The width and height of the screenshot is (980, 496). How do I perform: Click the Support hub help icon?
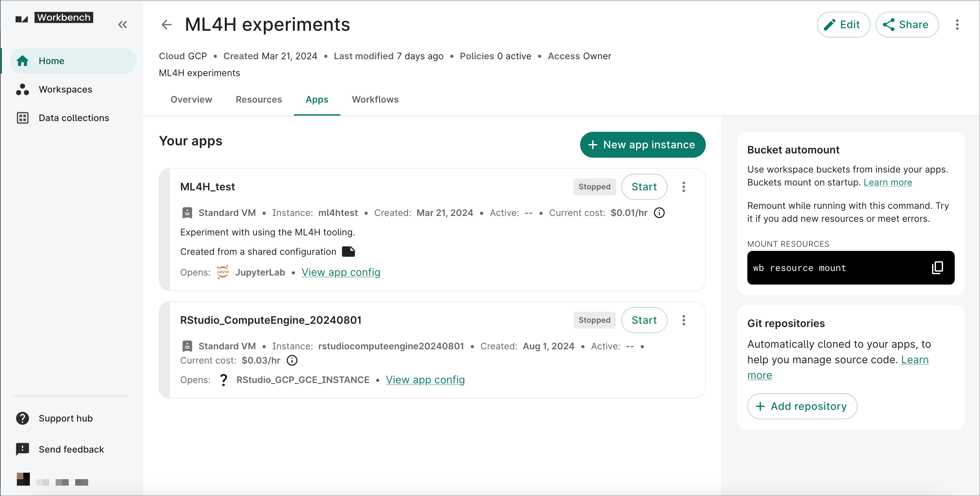pos(23,418)
